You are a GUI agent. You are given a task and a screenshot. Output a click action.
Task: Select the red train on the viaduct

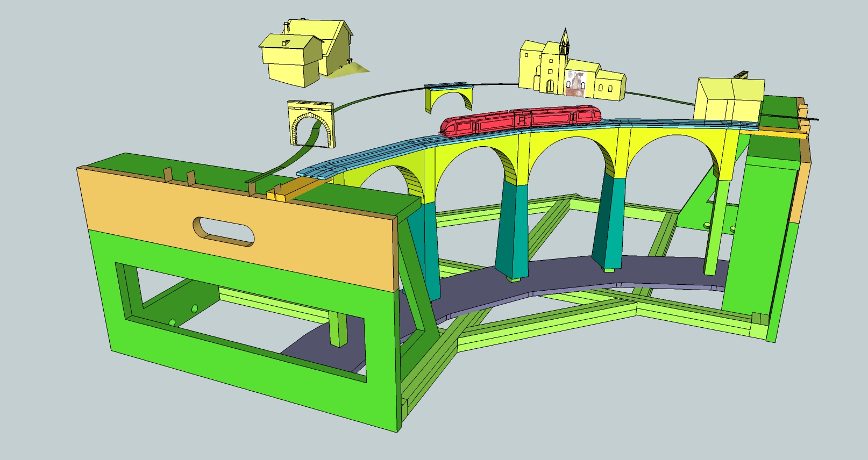pyautogui.click(x=521, y=121)
